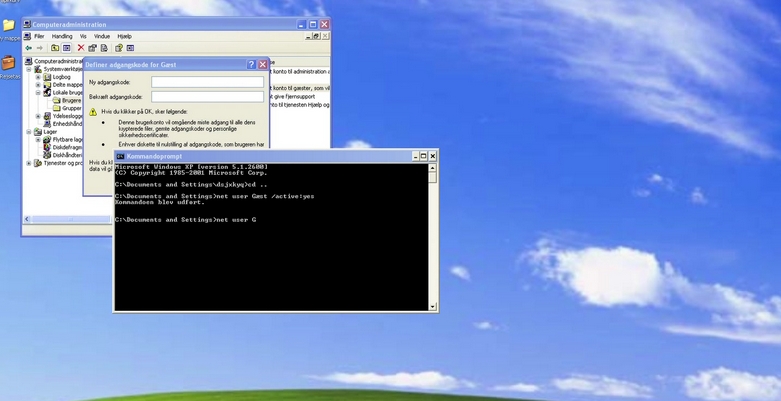Click the Back arrow in Computeradministration toolbar
781x401 pixels.
coord(28,48)
